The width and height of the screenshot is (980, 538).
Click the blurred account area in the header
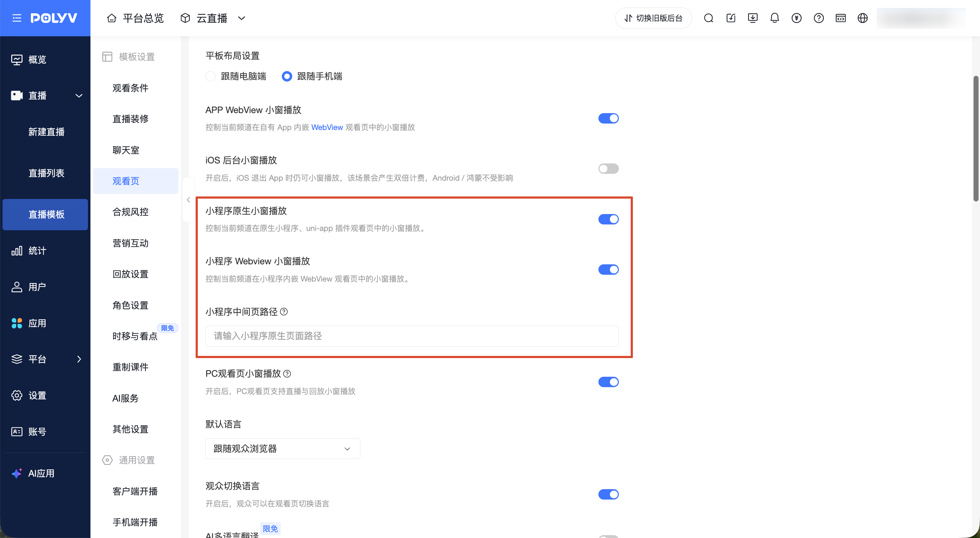(921, 18)
